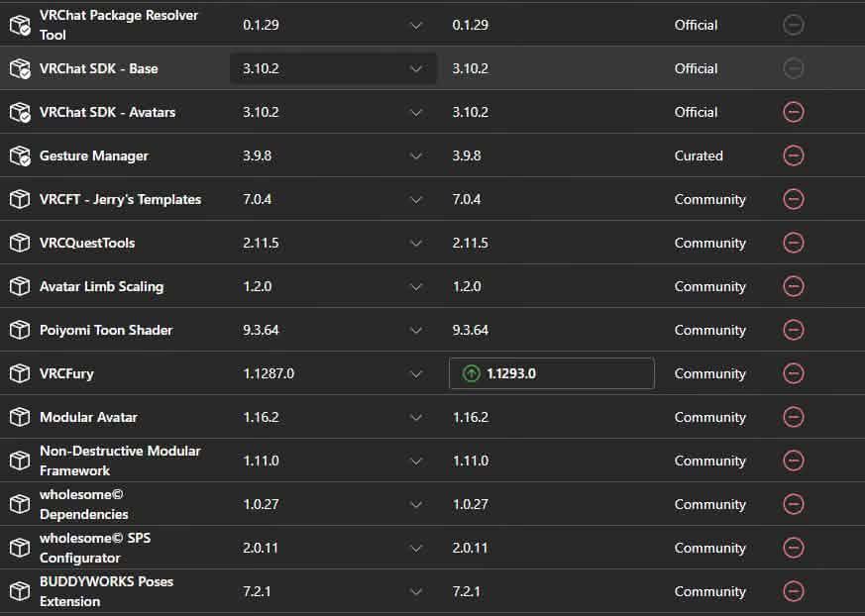Remove the wholesome SPS Configurator package

tap(794, 548)
